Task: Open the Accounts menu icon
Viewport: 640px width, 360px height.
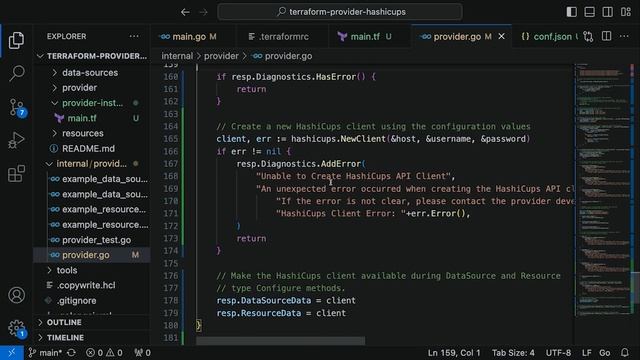Action: [x=16, y=295]
